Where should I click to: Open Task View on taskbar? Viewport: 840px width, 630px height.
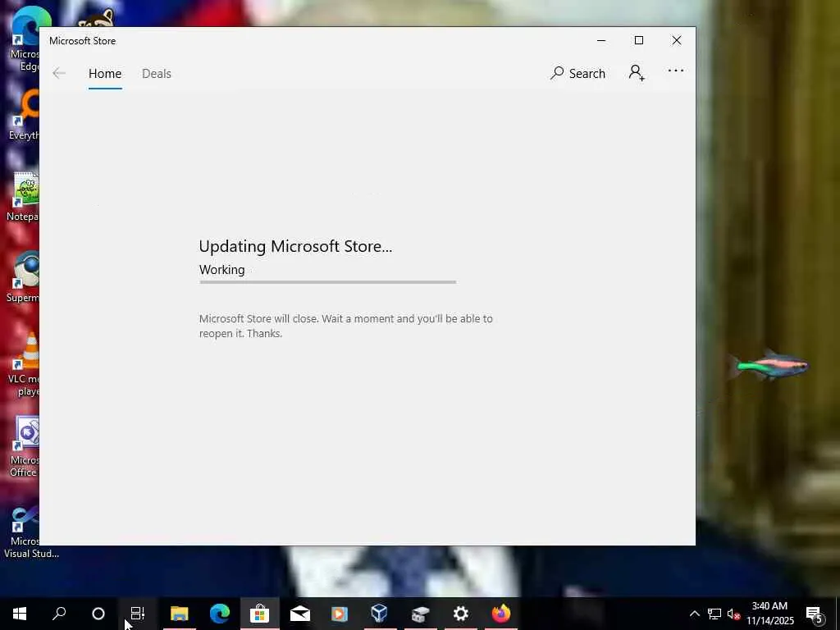click(138, 614)
